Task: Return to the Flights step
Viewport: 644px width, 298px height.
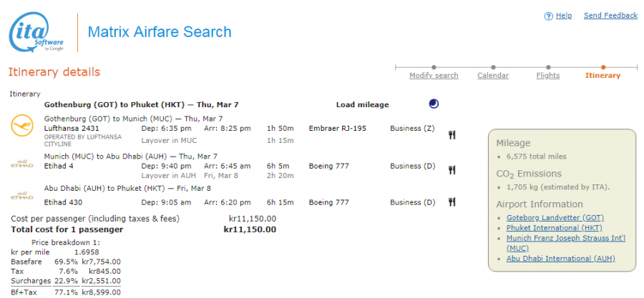Action: [x=548, y=75]
